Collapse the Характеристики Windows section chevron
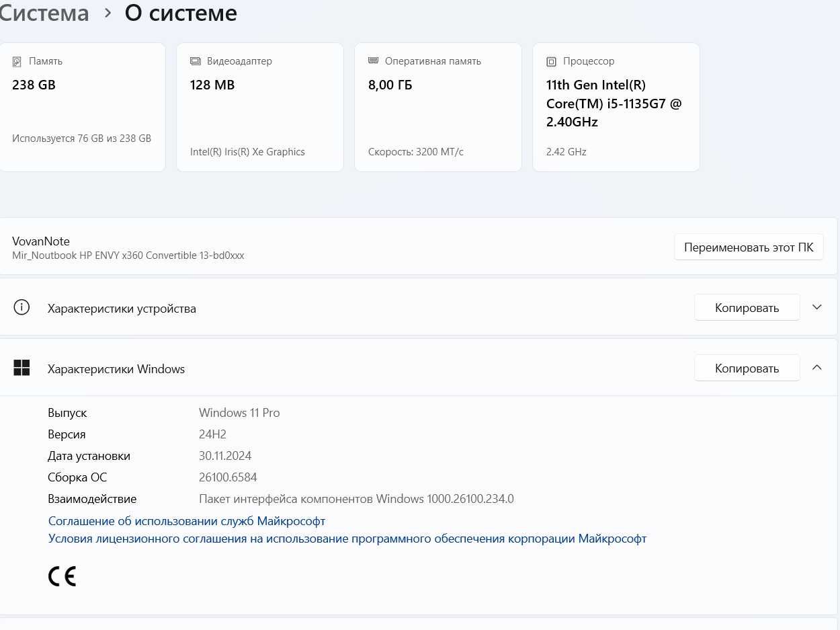 pyautogui.click(x=817, y=367)
